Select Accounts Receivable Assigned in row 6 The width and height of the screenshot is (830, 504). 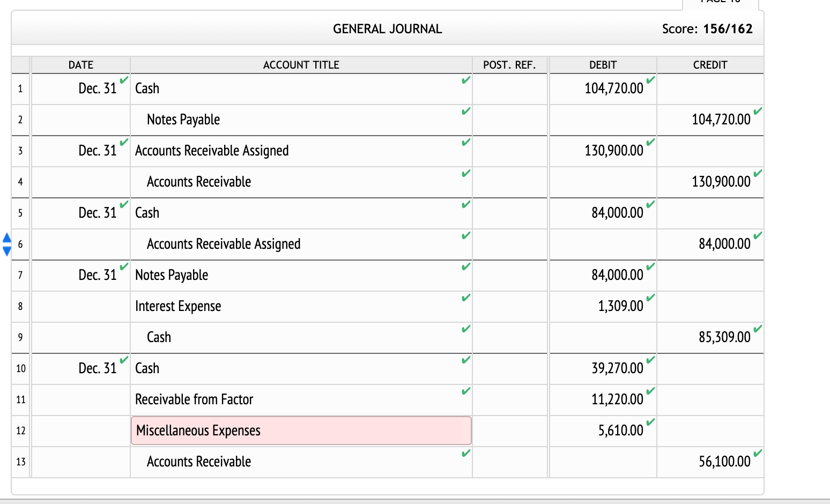(x=224, y=244)
